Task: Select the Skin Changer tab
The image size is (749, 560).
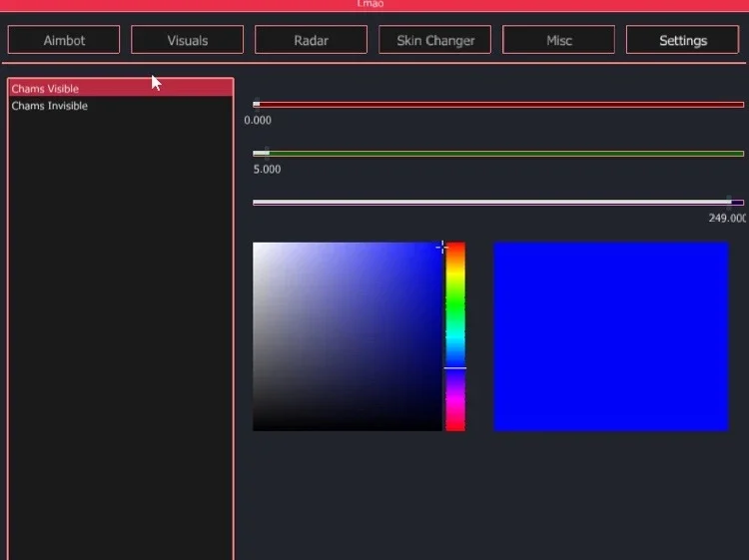Action: [434, 40]
